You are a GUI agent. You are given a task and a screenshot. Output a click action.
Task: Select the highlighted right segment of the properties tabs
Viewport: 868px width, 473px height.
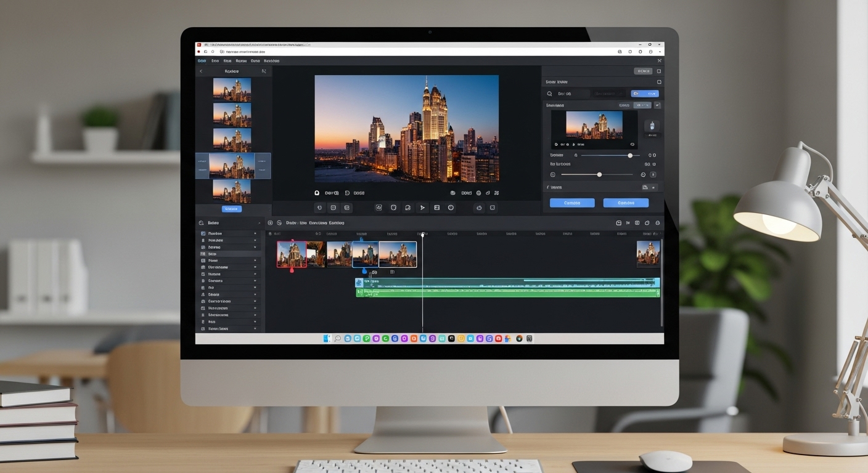coord(642,105)
